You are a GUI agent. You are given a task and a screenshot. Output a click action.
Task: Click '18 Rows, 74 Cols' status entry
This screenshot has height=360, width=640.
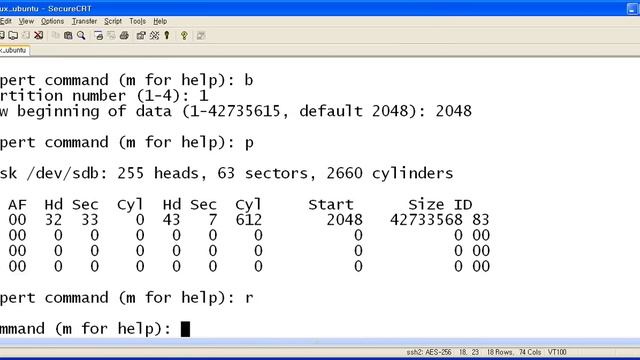point(514,352)
